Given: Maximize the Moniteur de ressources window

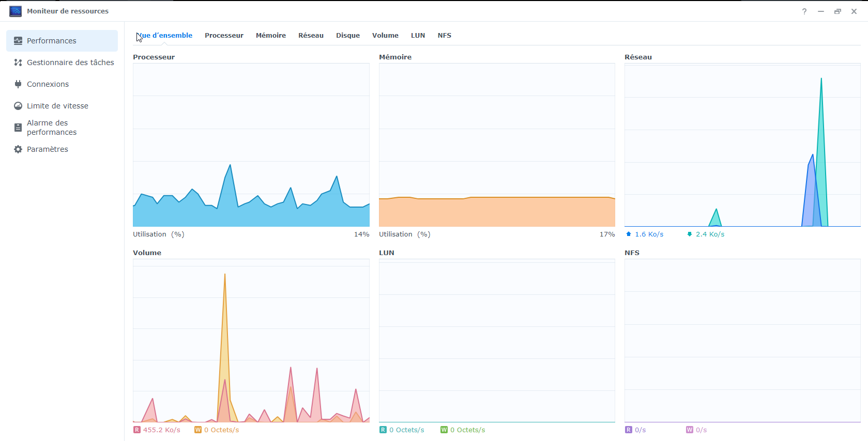Looking at the screenshot, I should 837,11.
